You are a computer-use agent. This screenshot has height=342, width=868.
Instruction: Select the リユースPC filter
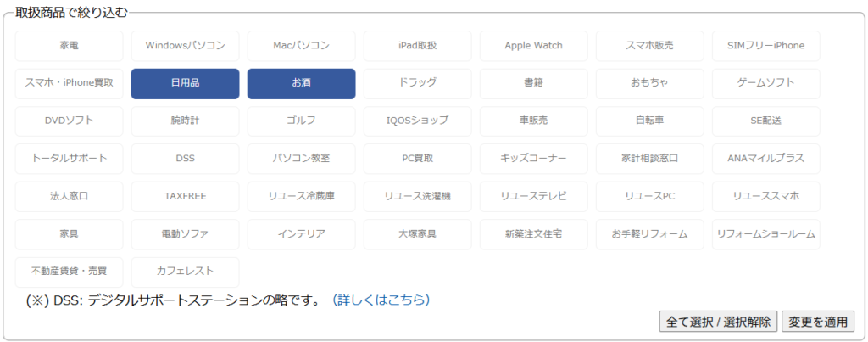[x=649, y=196]
